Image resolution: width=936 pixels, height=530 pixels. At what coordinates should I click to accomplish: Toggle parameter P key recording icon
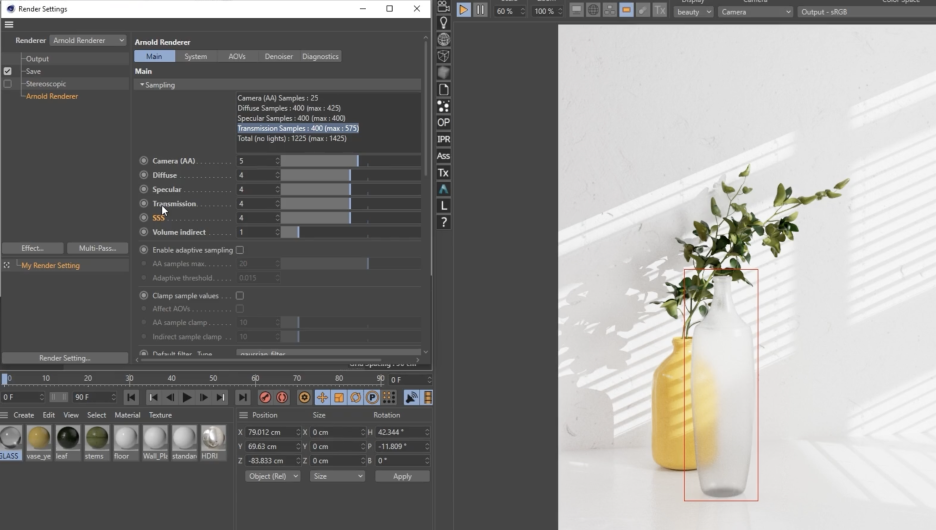tap(372, 398)
